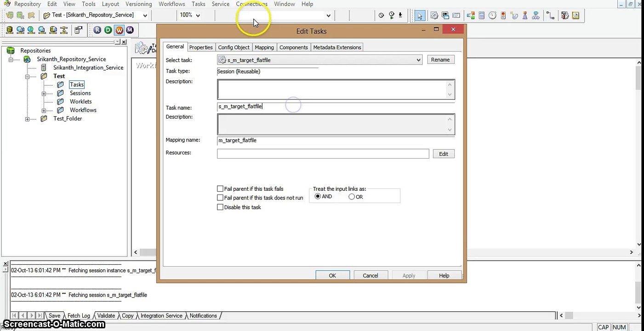Click the yellow database cylinder toolbar icon
Image resolution: width=644 pixels, height=331 pixels.
click(x=9, y=30)
